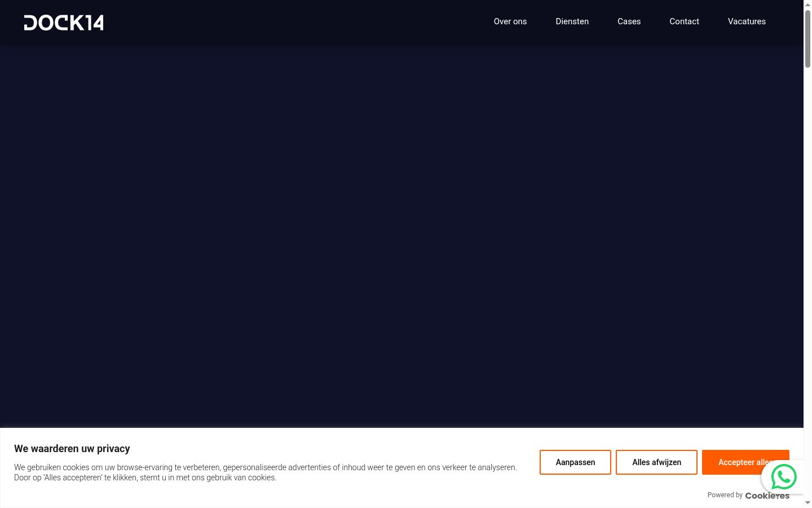
Task: Reject cookies with Alles afwijzen
Action: 656,462
